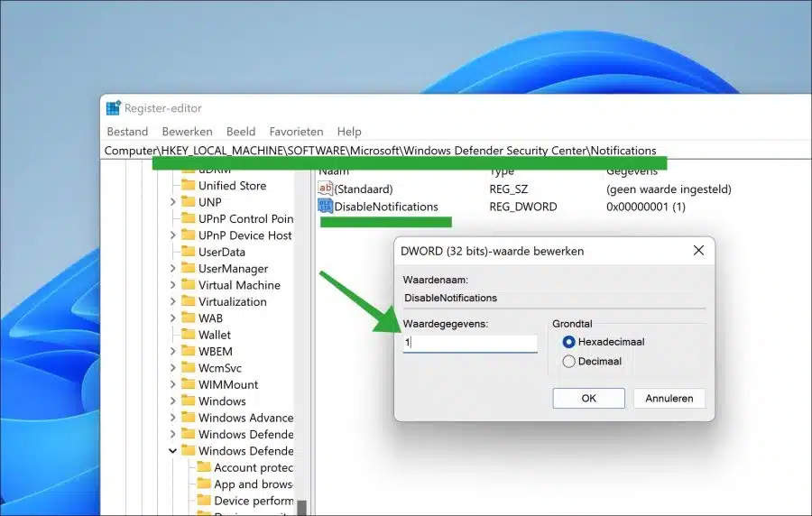
Task: Select the Windows folder icon
Action: [x=189, y=400]
